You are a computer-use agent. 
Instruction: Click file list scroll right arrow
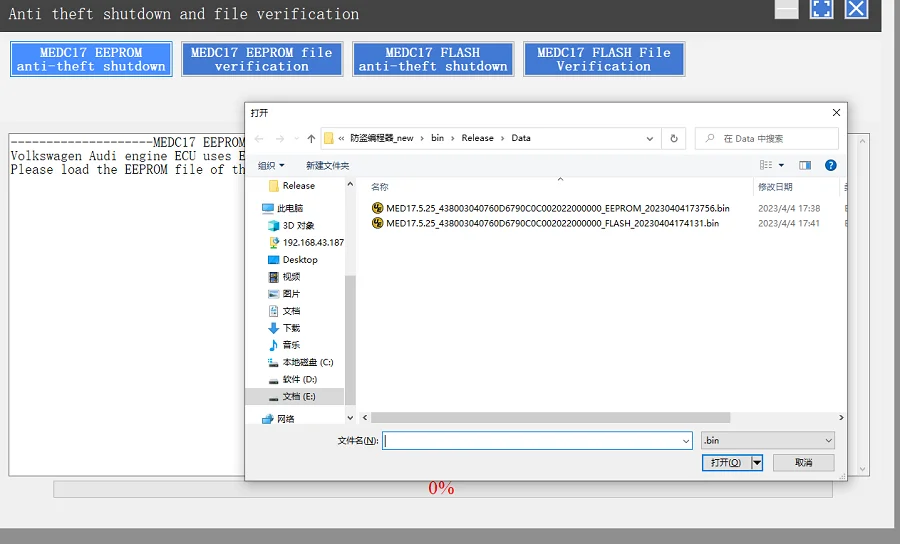click(x=841, y=418)
